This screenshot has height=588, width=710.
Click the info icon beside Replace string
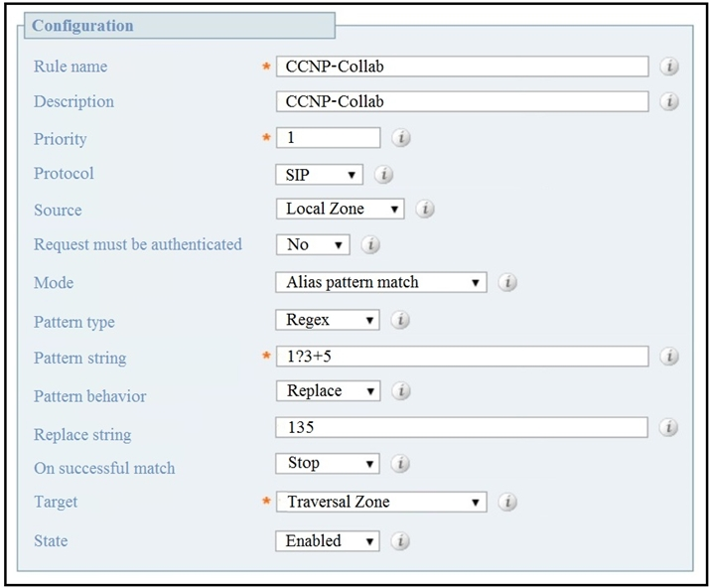coord(669,427)
